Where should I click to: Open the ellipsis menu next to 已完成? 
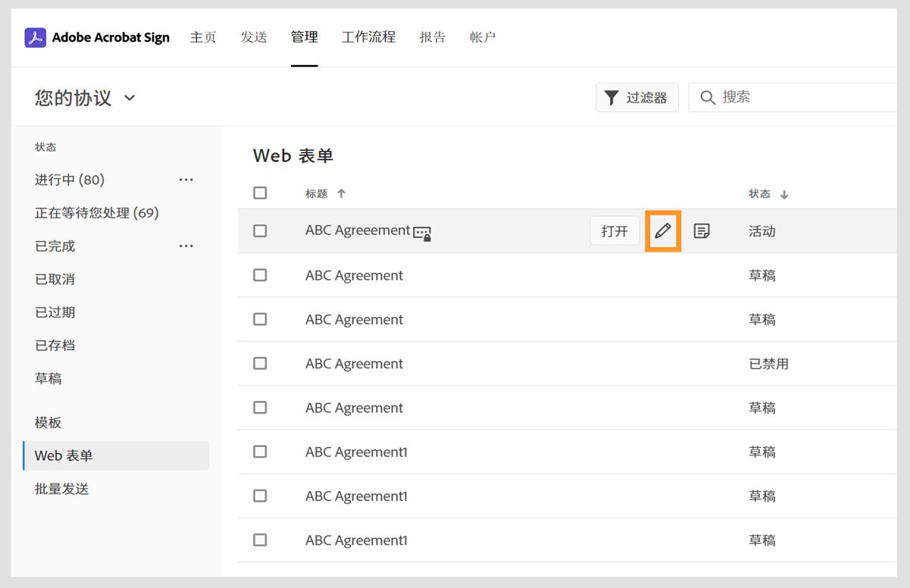(186, 246)
